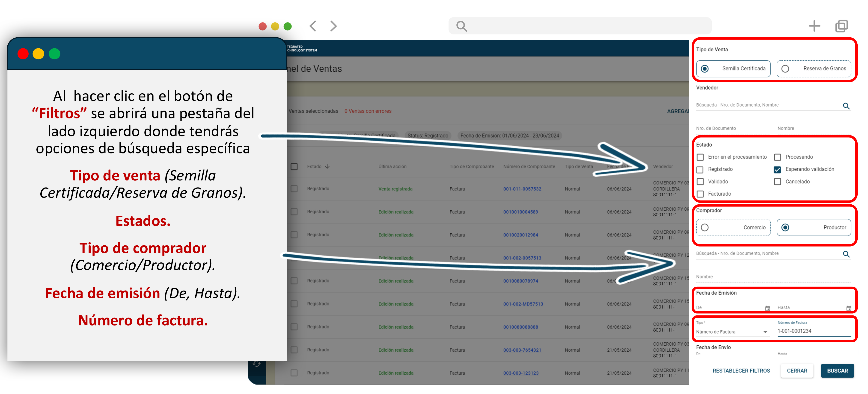Click the browser back arrow

tap(313, 26)
